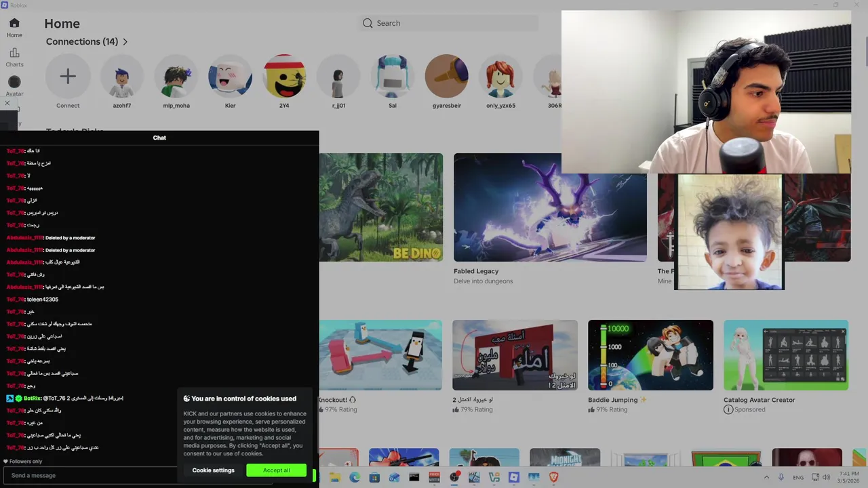The image size is (868, 488).
Task: Open the Baddie Jumping thumbnail
Action: 650,355
